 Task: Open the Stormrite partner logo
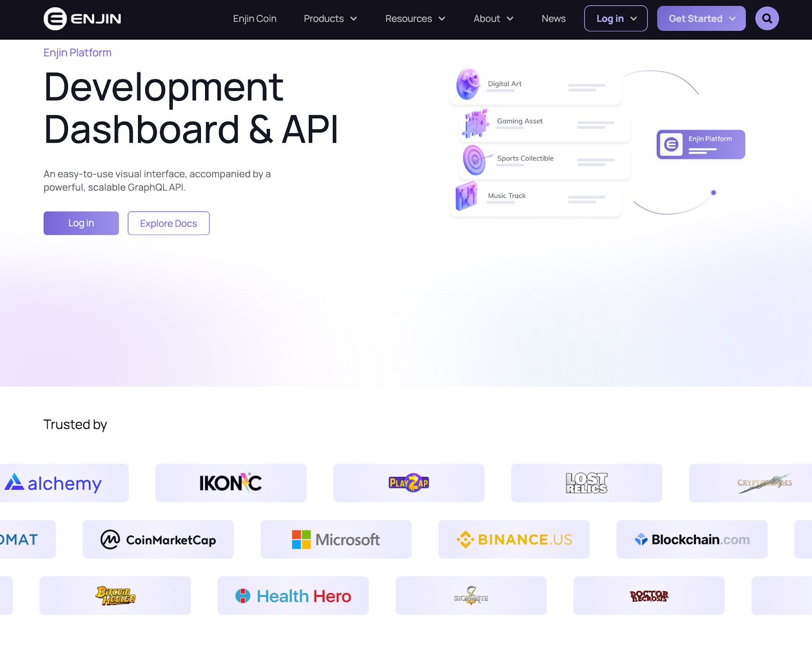click(x=471, y=596)
